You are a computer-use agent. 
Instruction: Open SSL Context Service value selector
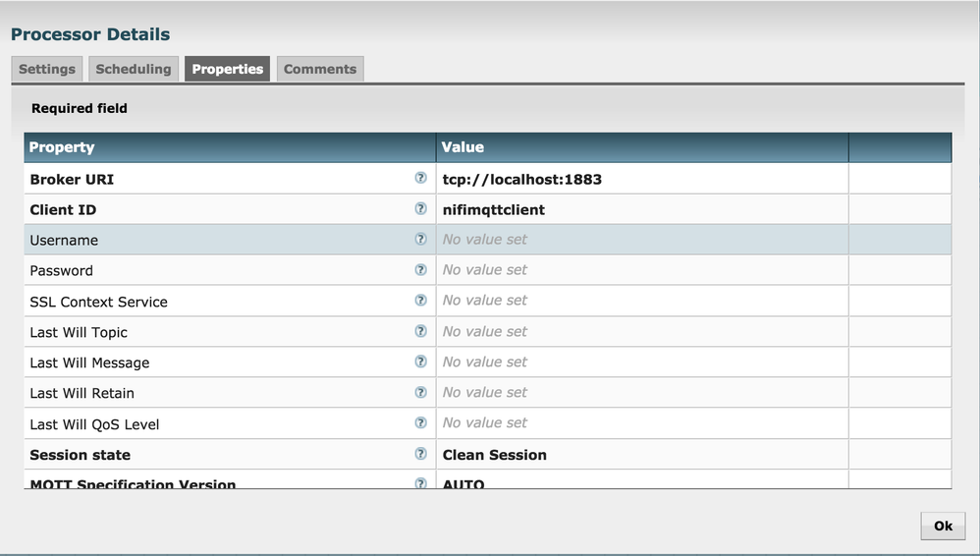tap(641, 301)
